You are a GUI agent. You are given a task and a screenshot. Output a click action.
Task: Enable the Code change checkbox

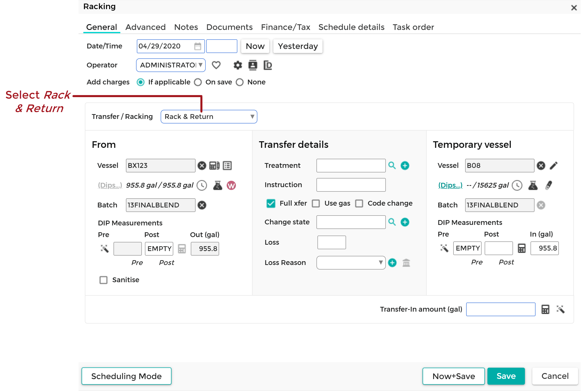tap(359, 203)
